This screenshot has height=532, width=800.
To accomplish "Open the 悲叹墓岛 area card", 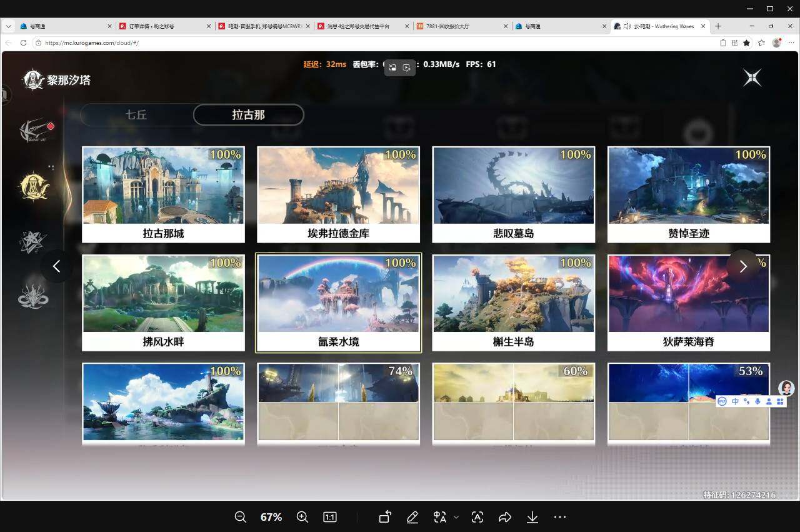I will 513,194.
